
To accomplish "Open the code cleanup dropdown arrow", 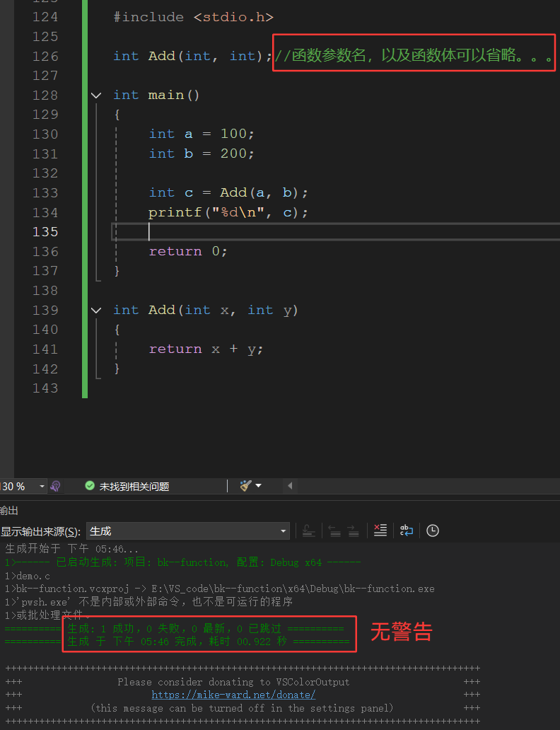I will (x=258, y=486).
